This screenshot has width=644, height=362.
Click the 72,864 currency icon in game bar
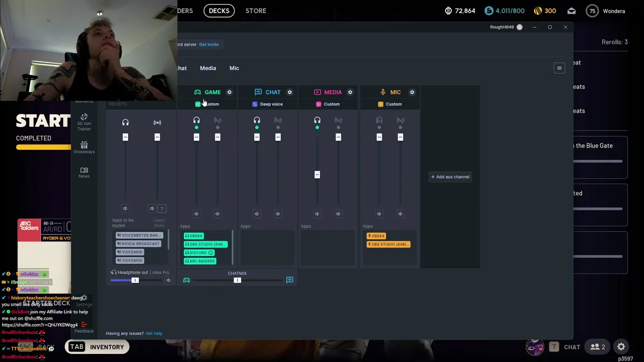click(x=448, y=11)
